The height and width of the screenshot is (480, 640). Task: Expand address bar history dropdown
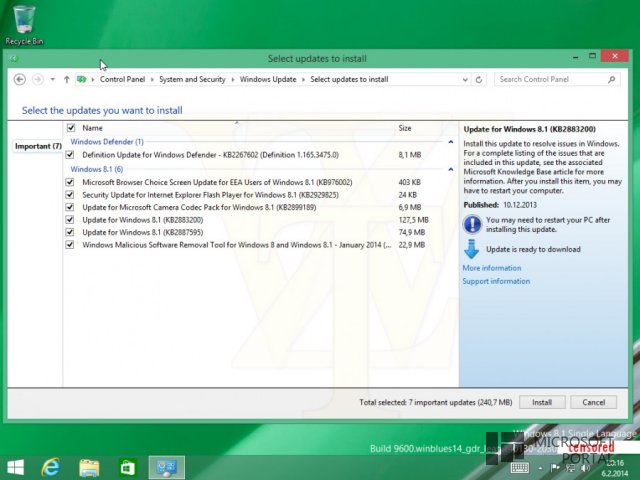(x=465, y=80)
